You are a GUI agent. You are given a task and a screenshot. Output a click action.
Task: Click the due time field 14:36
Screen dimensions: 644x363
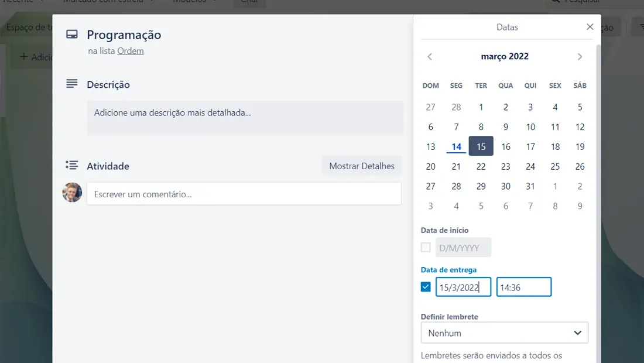(523, 287)
